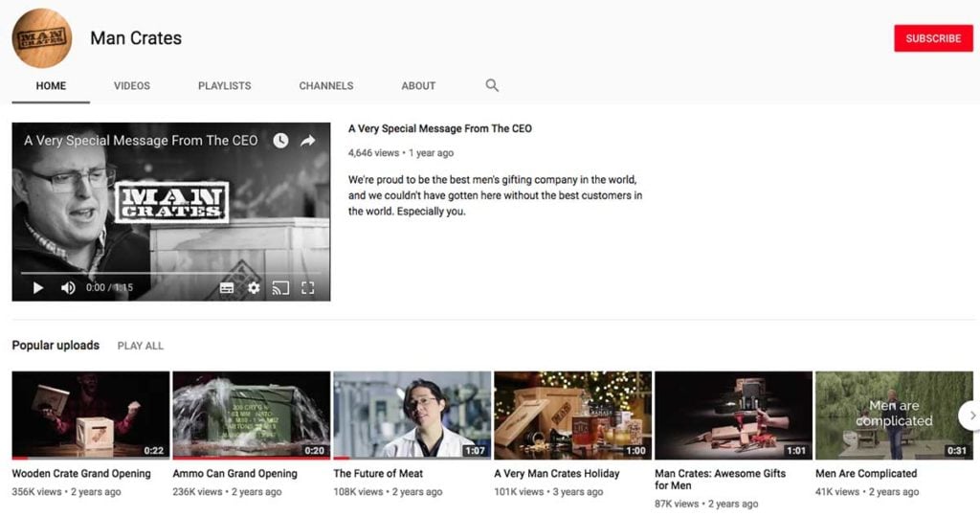The width and height of the screenshot is (980, 517).
Task: Click the 356K views text
Action: pyautogui.click(x=36, y=492)
